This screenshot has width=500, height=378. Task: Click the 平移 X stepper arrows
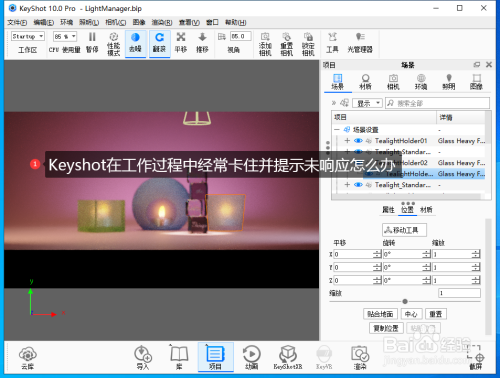coord(377,254)
